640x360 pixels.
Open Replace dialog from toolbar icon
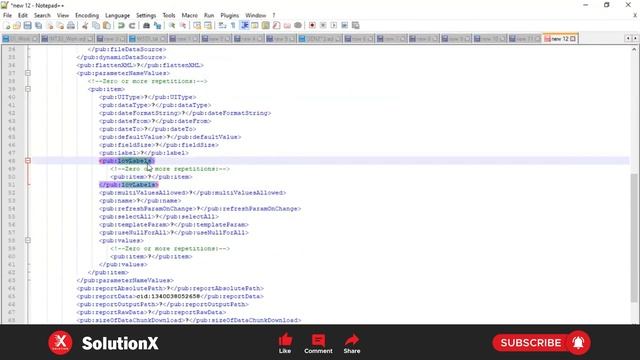tap(157, 26)
